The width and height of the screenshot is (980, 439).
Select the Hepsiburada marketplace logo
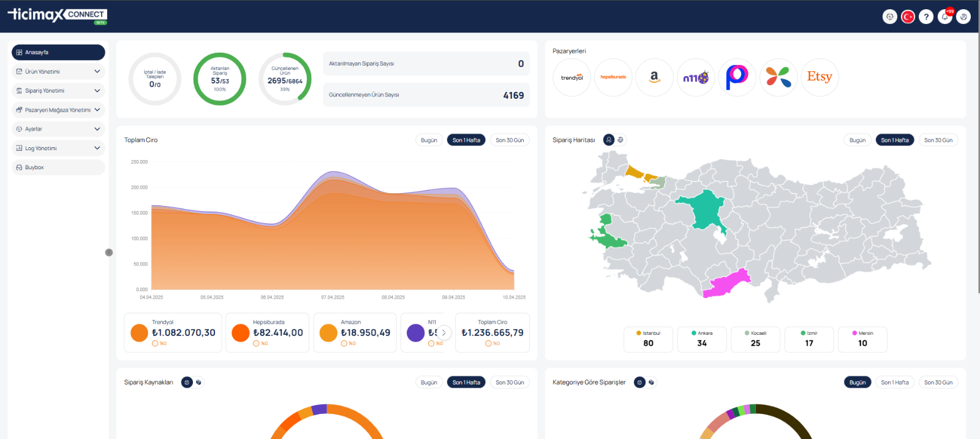tap(613, 78)
